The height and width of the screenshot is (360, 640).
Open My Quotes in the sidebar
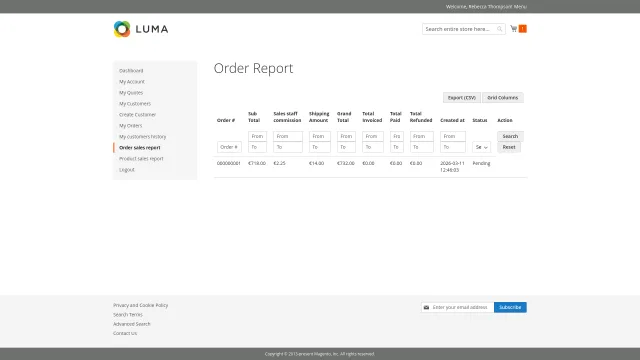(x=131, y=93)
